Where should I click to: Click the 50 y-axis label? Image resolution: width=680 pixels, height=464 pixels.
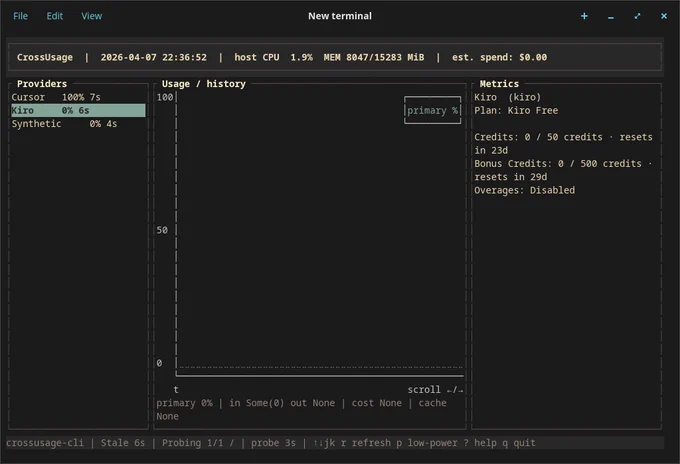[162, 230]
